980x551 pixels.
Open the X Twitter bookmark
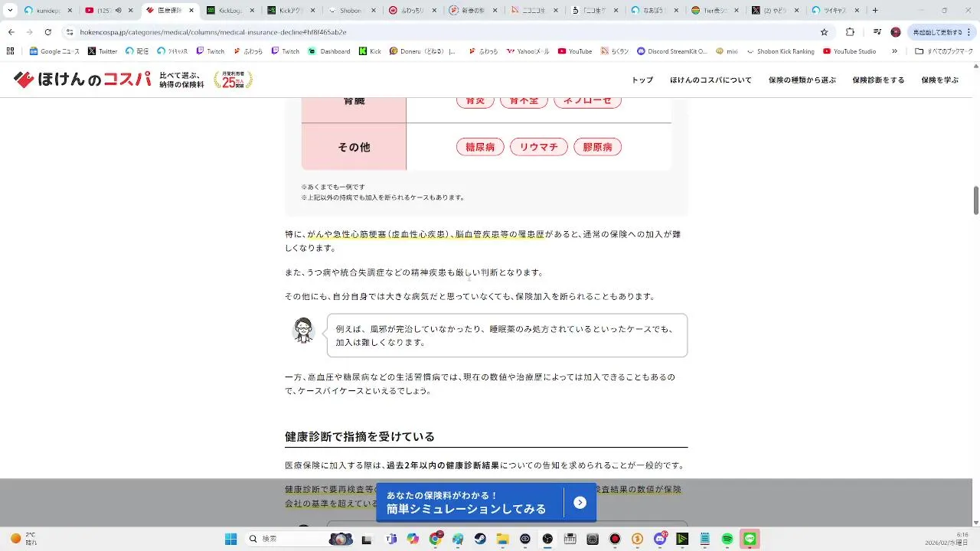click(x=103, y=51)
